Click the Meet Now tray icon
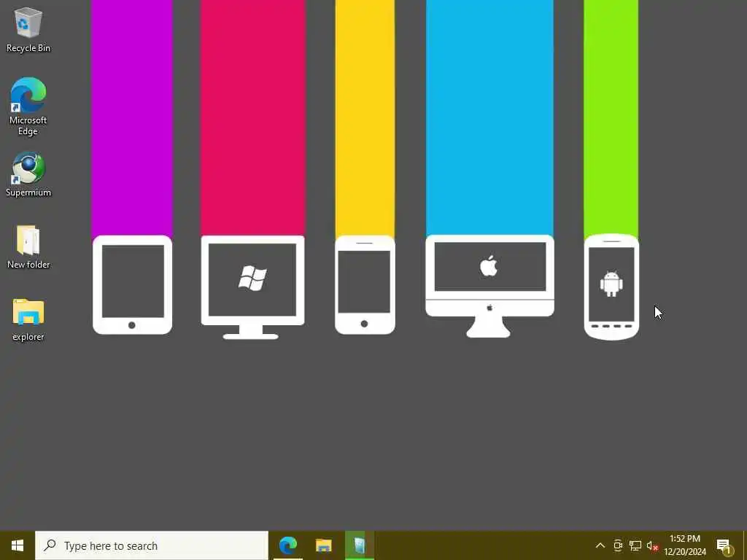 pyautogui.click(x=618, y=545)
